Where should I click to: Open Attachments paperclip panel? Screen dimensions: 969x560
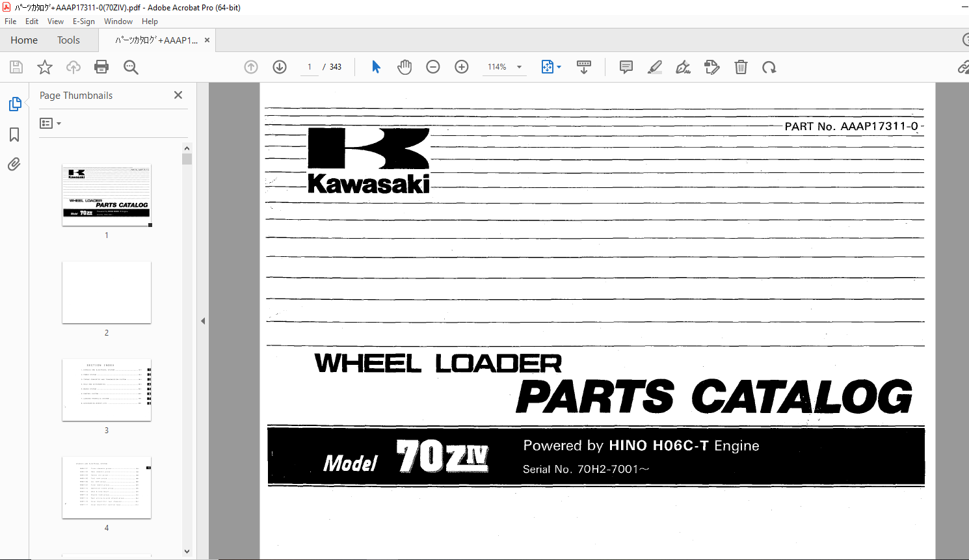point(14,164)
